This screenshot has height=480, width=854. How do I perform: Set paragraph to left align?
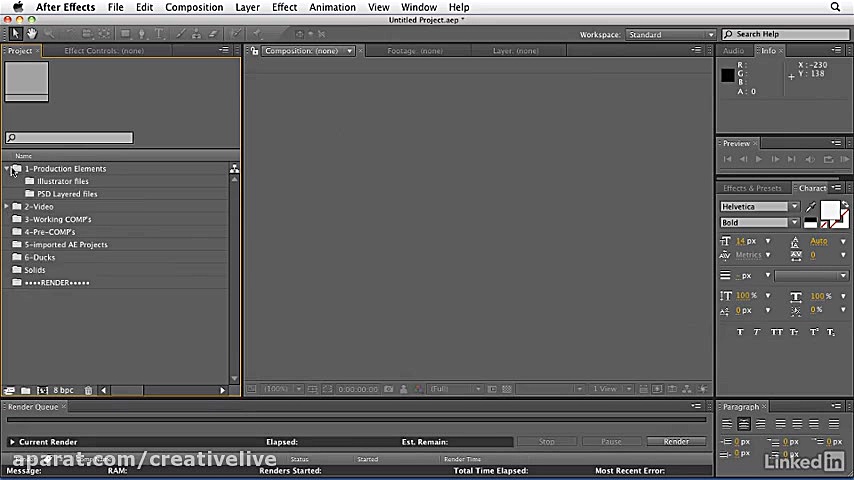point(727,423)
